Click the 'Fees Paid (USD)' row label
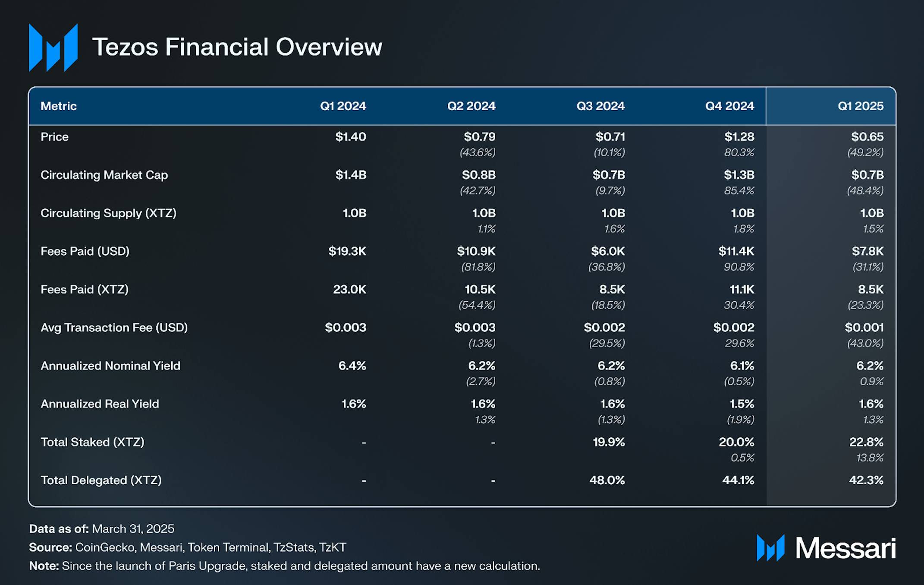The image size is (924, 585). [85, 251]
